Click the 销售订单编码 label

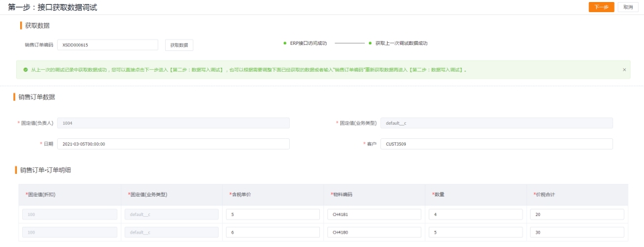[39, 45]
